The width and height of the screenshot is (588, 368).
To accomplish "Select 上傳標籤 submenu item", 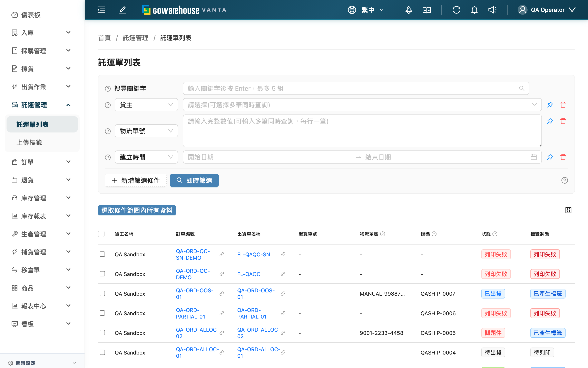I will tap(42, 142).
